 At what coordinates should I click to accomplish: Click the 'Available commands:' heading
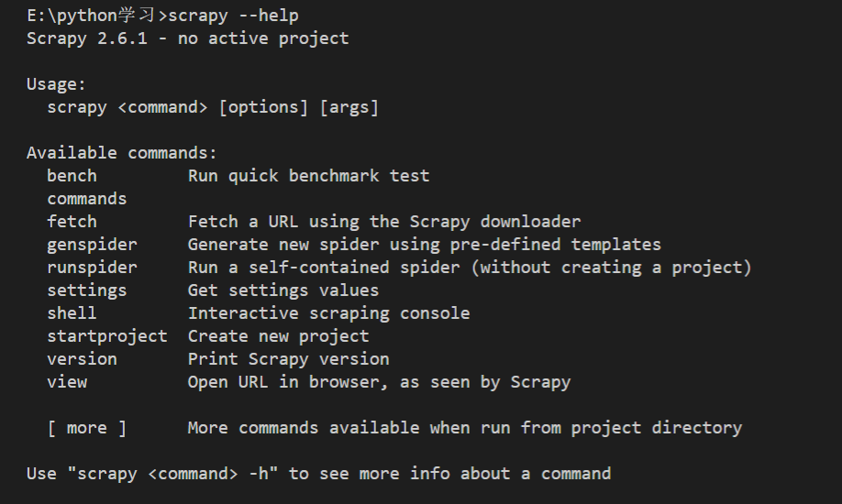(122, 153)
